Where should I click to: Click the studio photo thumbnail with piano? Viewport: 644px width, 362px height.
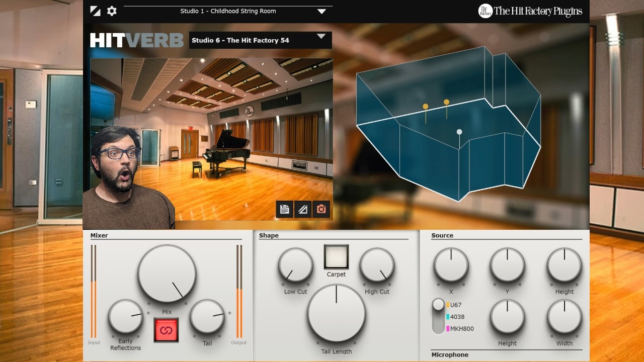[211, 139]
